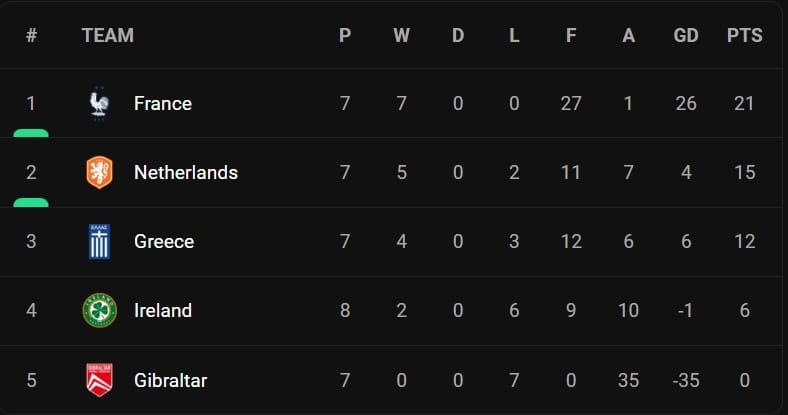
Task: Click the France team crest icon
Action: [x=99, y=103]
